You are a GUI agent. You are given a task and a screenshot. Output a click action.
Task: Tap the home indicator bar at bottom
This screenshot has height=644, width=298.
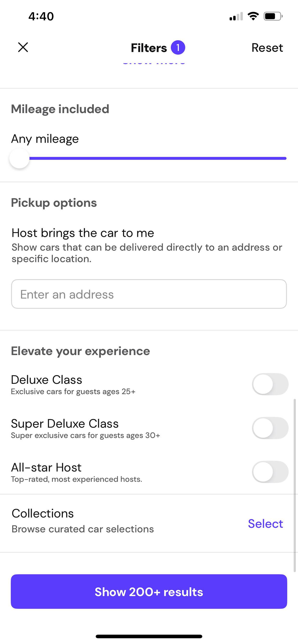point(149,636)
